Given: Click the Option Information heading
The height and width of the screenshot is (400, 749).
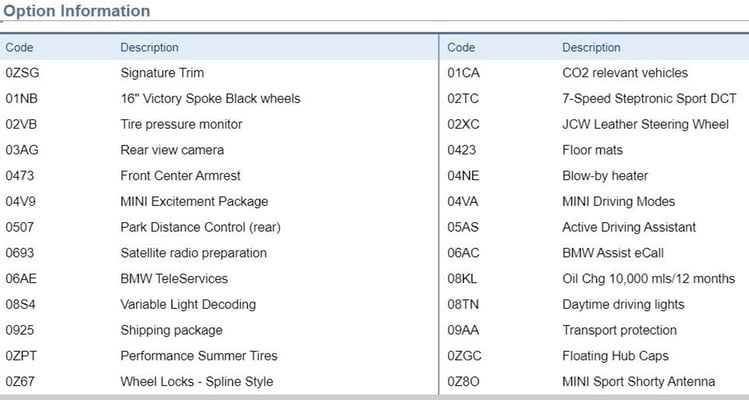Looking at the screenshot, I should [77, 11].
